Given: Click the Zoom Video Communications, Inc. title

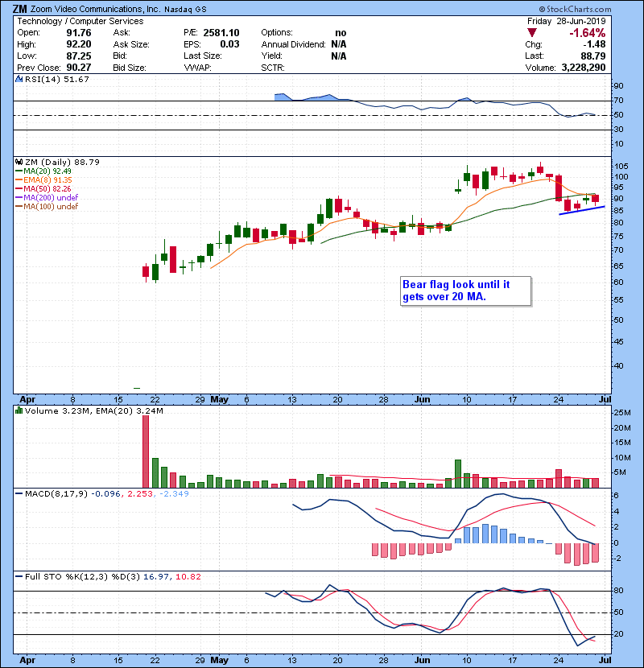Looking at the screenshot, I should pyautogui.click(x=96, y=9).
